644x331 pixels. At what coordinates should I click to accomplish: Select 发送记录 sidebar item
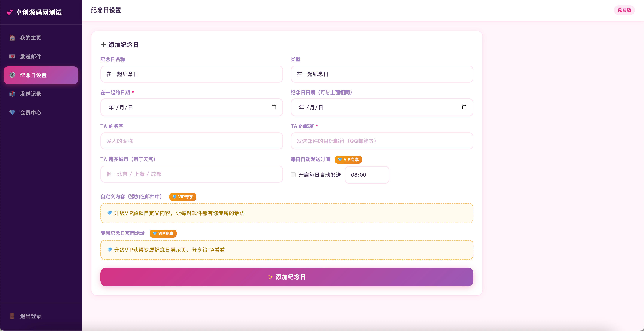coord(41,94)
